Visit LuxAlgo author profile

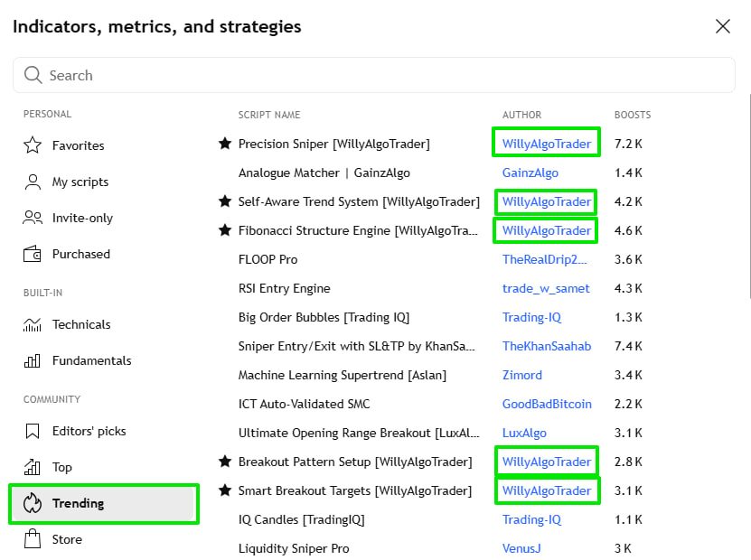pos(524,433)
